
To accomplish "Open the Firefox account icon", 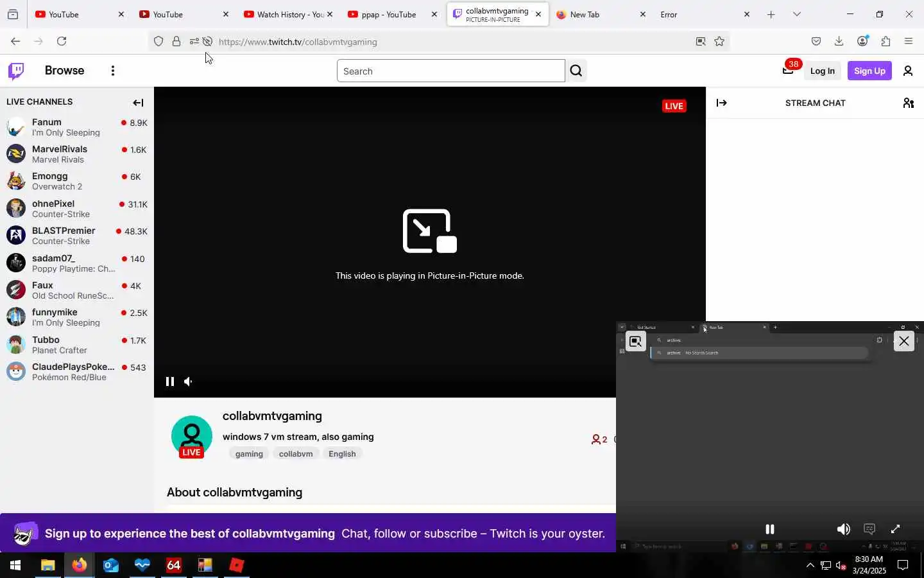I will pyautogui.click(x=862, y=41).
